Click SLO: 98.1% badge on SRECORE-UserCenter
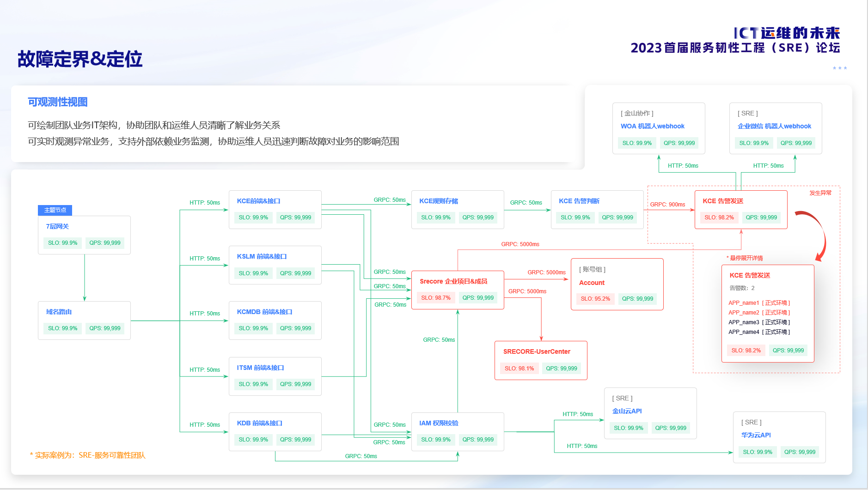The width and height of the screenshot is (868, 490). tap(519, 369)
